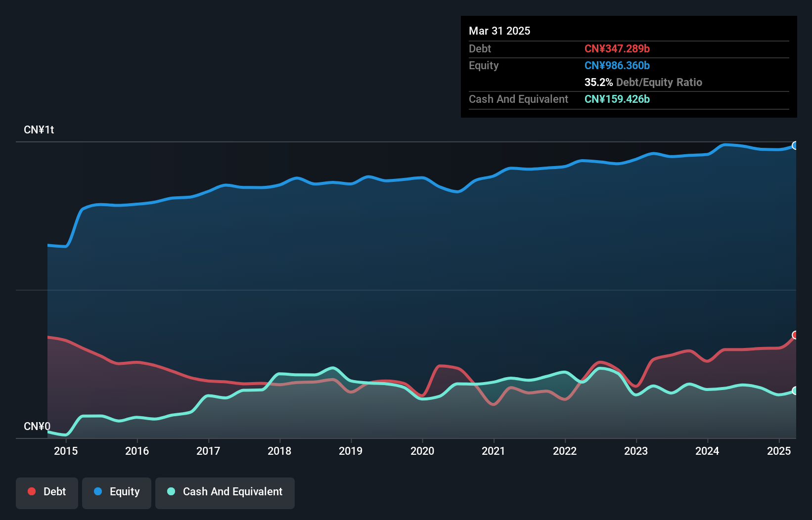The height and width of the screenshot is (520, 812).
Task: Select the Equity endpoint marker on the chart
Action: coord(795,145)
